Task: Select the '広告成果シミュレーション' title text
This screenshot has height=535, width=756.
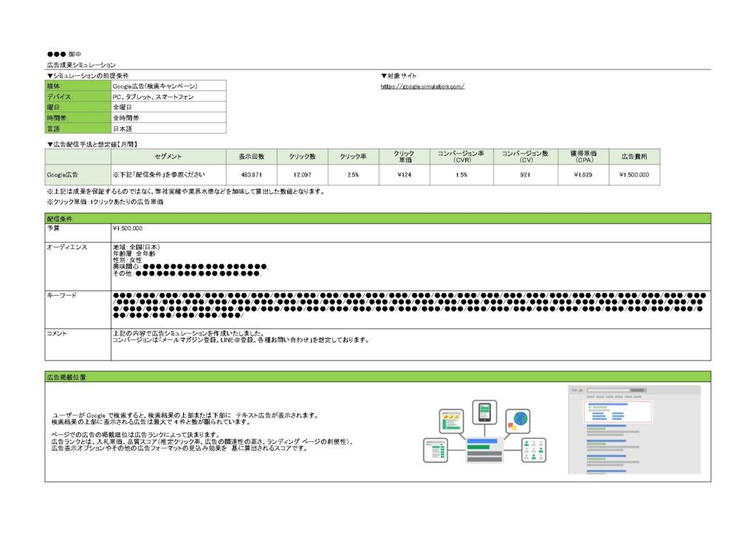Action: click(81, 64)
